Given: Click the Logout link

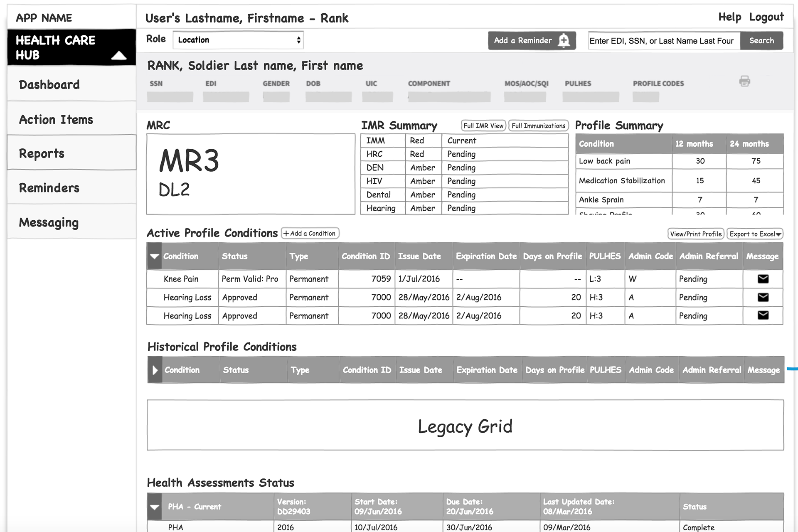Looking at the screenshot, I should click(x=766, y=17).
